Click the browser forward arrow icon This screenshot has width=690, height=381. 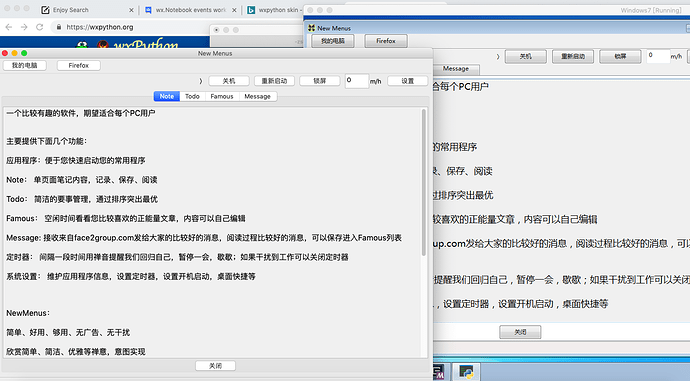pos(24,27)
